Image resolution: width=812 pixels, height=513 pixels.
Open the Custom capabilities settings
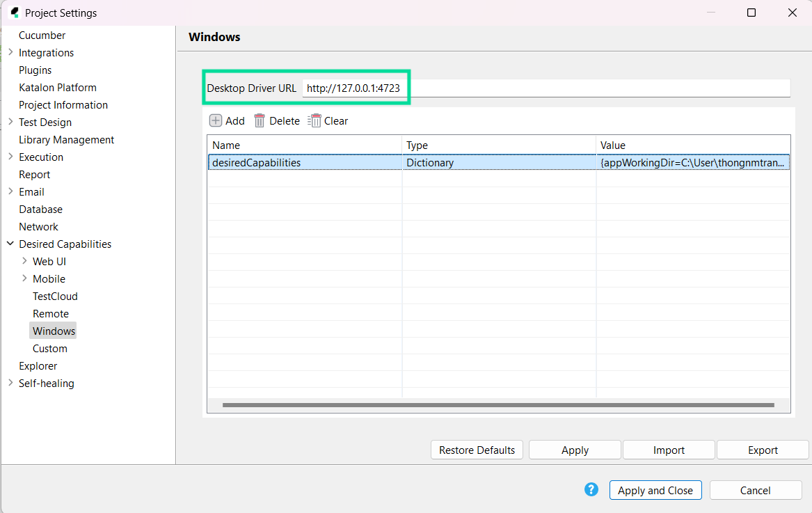point(49,348)
